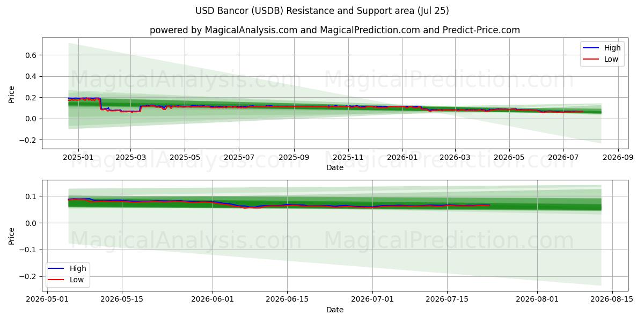Click the '2026-05-15' x-axis label on the bottom chart
This screenshot has height=322, width=644.
click(121, 301)
